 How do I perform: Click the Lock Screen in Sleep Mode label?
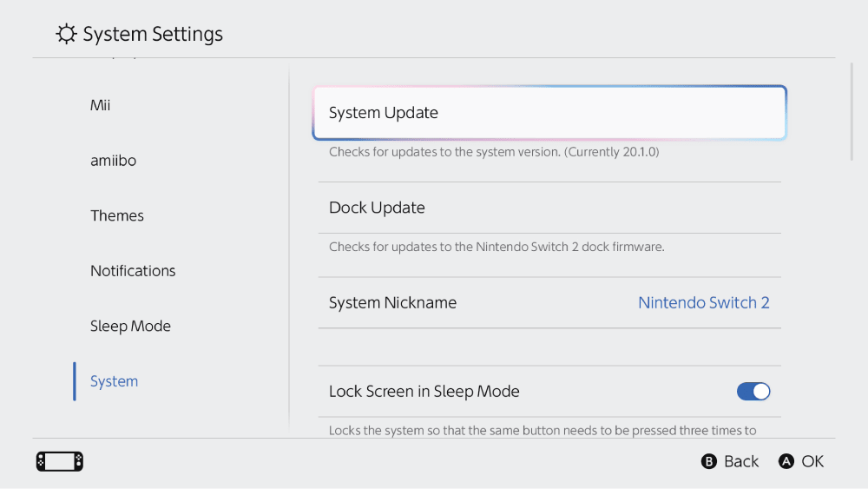[424, 392]
